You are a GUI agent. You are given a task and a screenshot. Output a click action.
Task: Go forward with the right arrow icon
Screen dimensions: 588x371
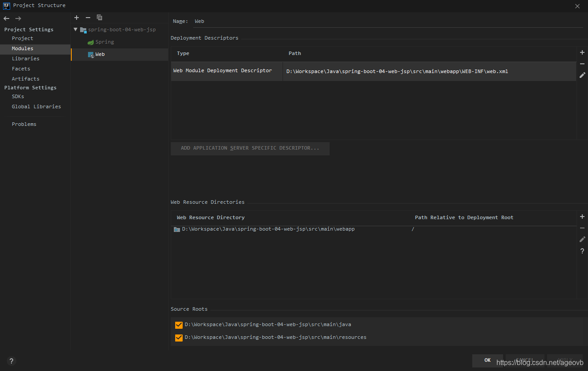click(18, 18)
